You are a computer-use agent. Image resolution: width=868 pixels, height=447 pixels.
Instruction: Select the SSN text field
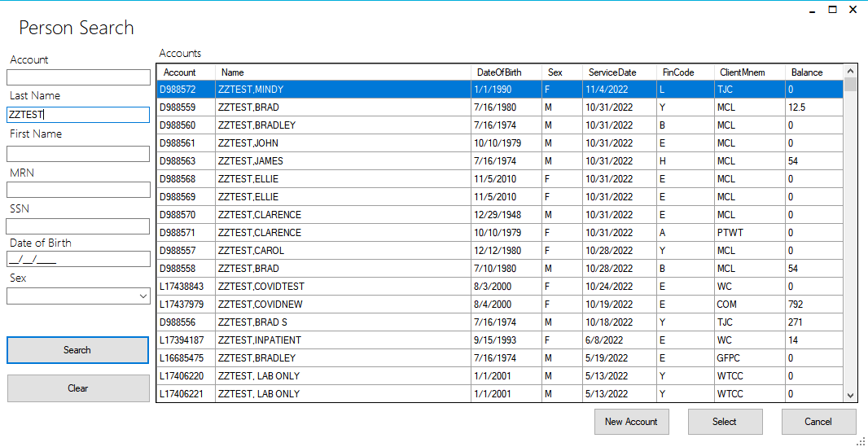click(78, 226)
